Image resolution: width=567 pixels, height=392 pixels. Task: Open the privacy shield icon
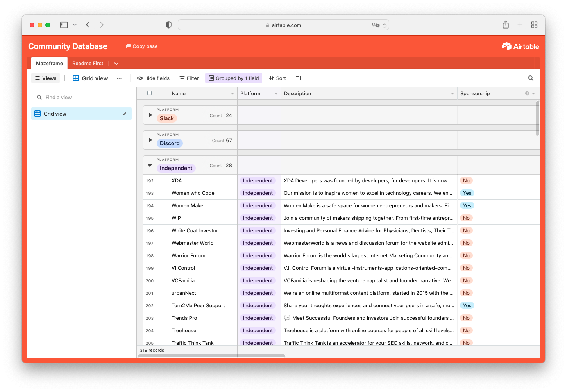(x=169, y=25)
